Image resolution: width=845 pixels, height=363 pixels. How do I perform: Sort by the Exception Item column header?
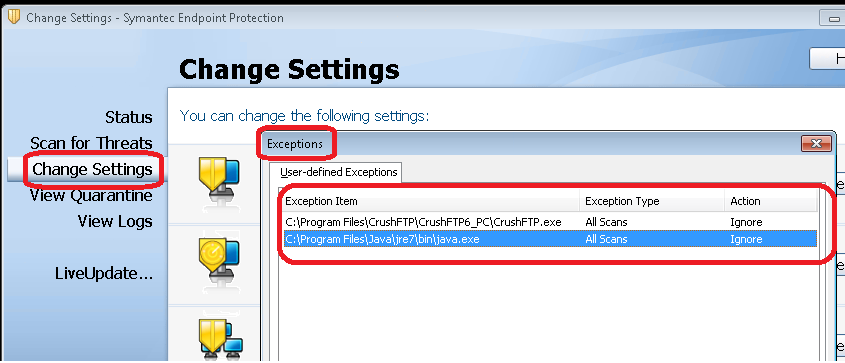pos(430,201)
